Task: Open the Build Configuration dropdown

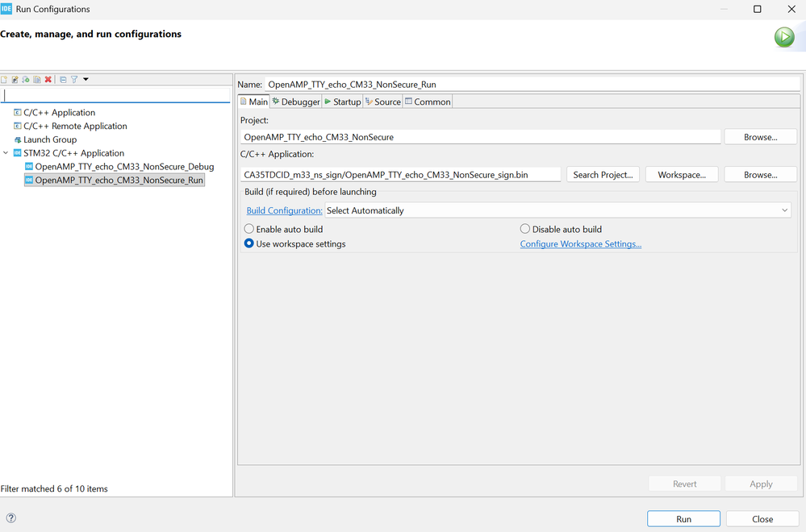Action: point(558,210)
